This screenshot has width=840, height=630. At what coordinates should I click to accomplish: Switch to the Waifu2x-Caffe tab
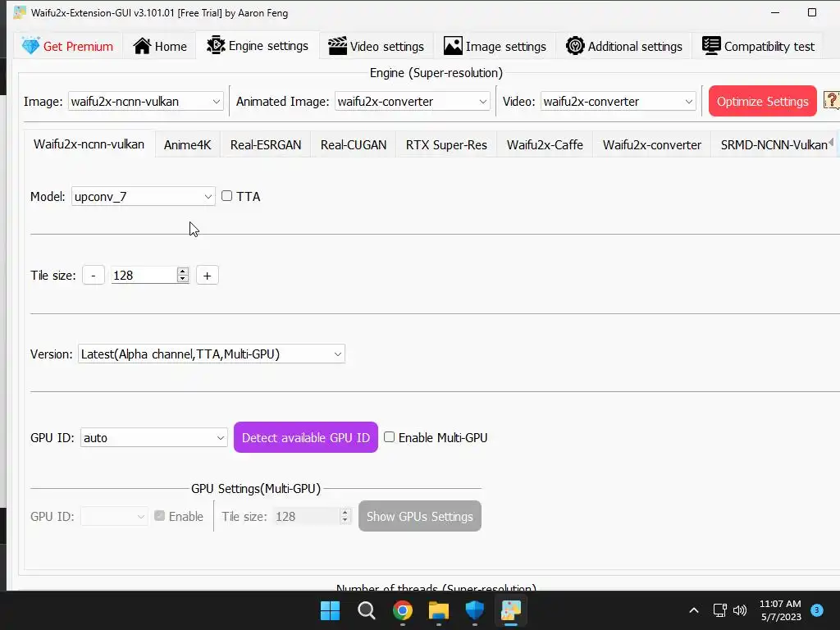545,145
